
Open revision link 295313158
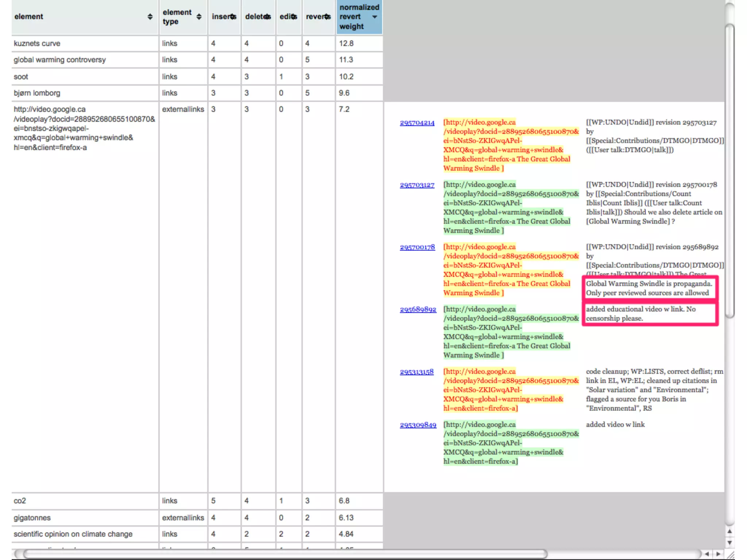[x=417, y=372]
